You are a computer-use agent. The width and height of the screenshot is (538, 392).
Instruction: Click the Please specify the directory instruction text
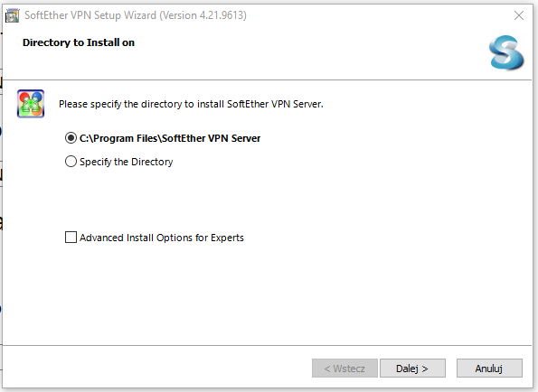click(x=191, y=104)
